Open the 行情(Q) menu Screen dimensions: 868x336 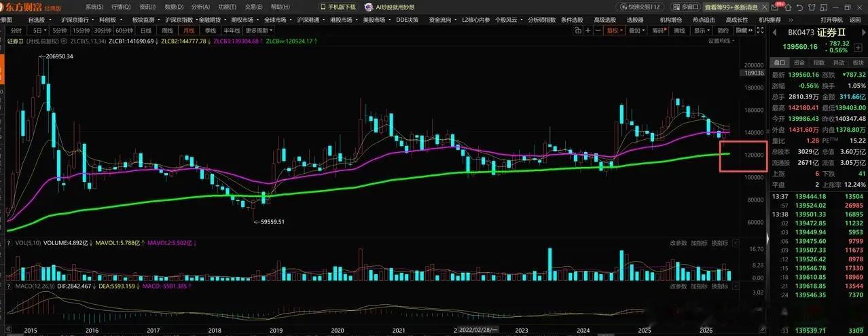click(x=121, y=7)
